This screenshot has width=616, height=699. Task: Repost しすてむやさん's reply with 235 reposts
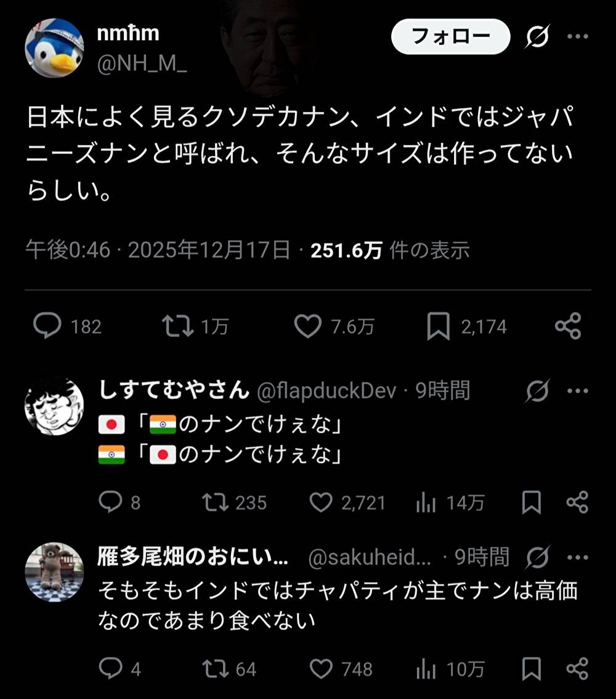tap(216, 503)
